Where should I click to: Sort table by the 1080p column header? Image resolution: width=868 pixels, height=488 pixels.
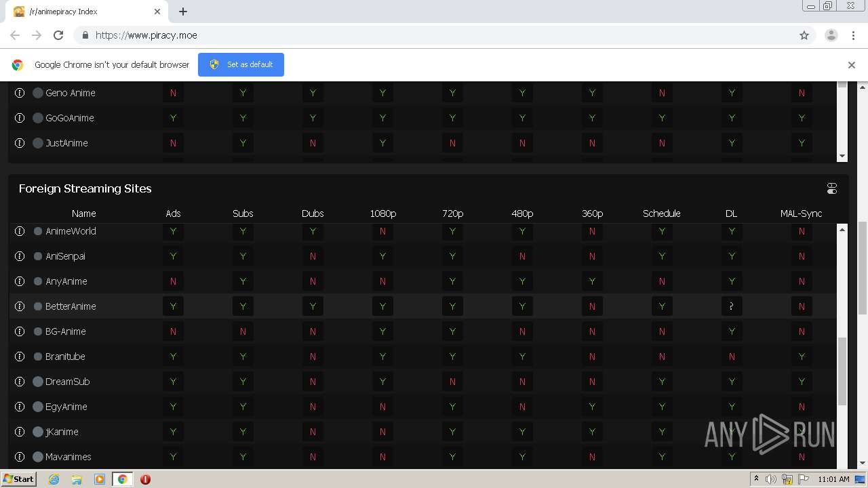[382, 213]
